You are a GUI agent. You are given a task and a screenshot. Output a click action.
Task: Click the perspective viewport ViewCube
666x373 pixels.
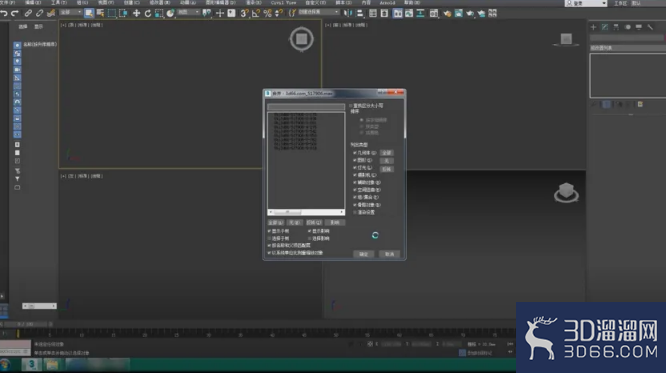[566, 192]
